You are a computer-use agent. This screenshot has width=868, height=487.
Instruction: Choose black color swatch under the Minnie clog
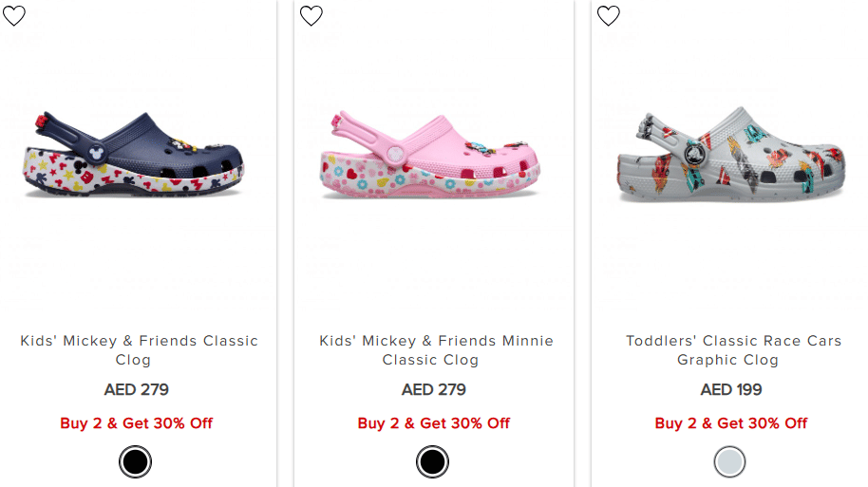[432, 462]
